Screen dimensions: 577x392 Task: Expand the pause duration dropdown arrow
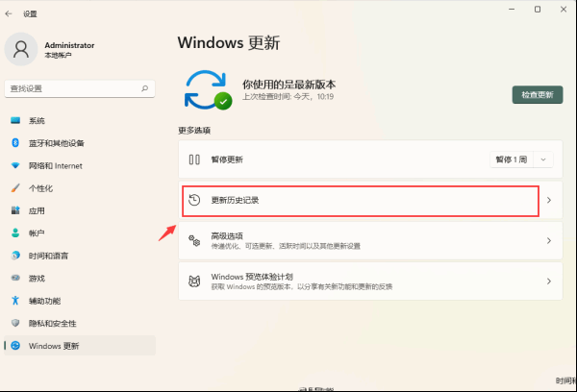[543, 159]
